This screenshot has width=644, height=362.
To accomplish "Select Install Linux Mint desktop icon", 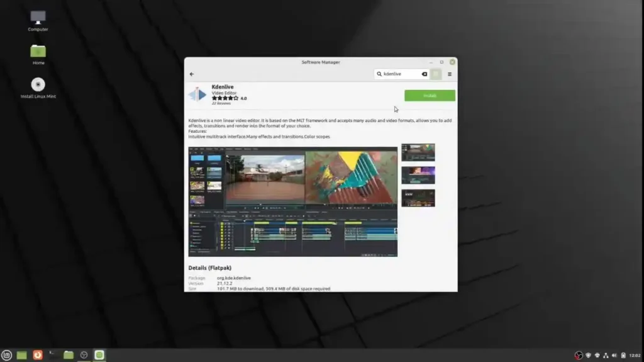I will [38, 88].
